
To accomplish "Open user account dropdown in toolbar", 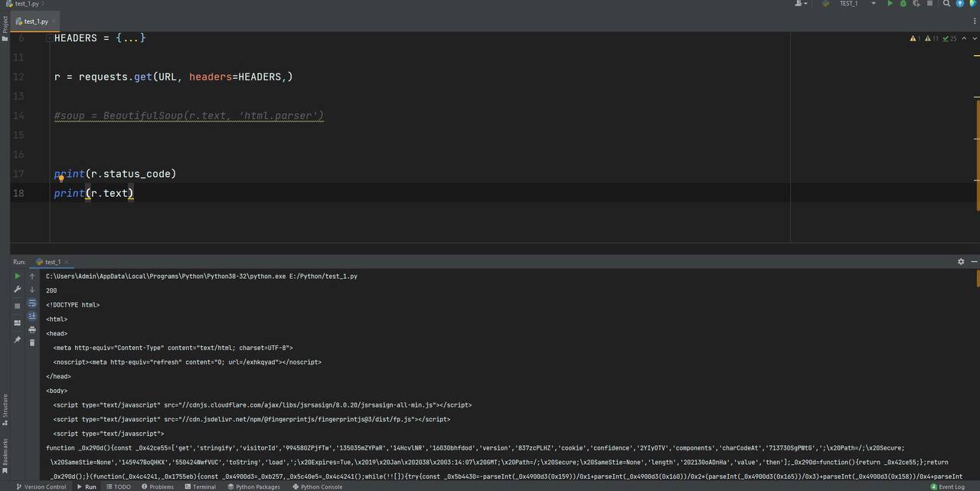I will tap(802, 4).
